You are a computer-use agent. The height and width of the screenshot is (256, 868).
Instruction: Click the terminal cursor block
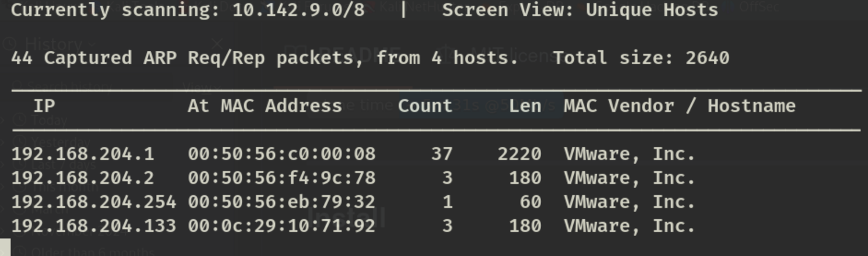[5, 247]
